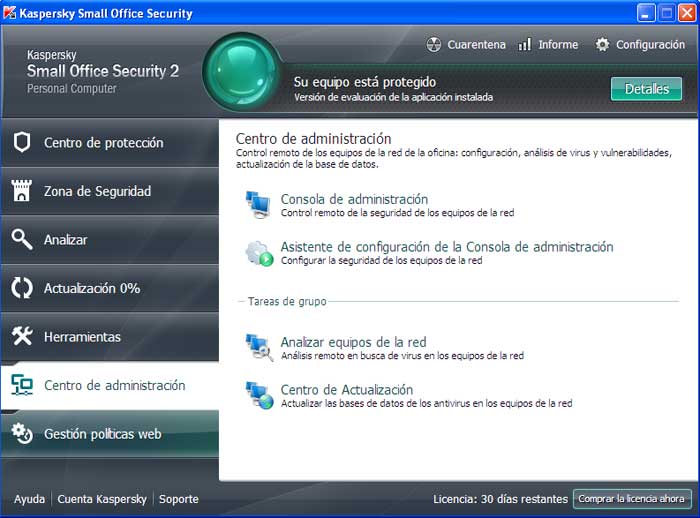700x518 pixels.
Task: Click Comprar la licencia ahora button
Action: [631, 499]
